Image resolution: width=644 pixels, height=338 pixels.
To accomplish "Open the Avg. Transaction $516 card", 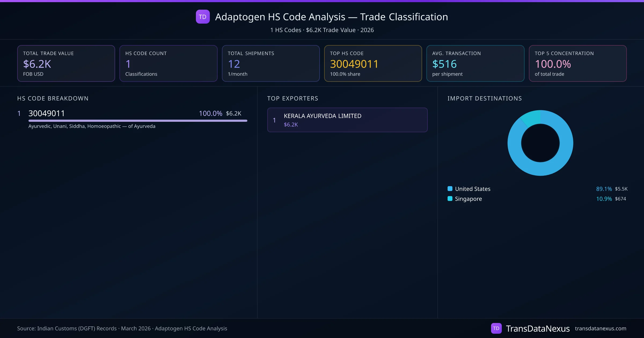I will click(475, 63).
